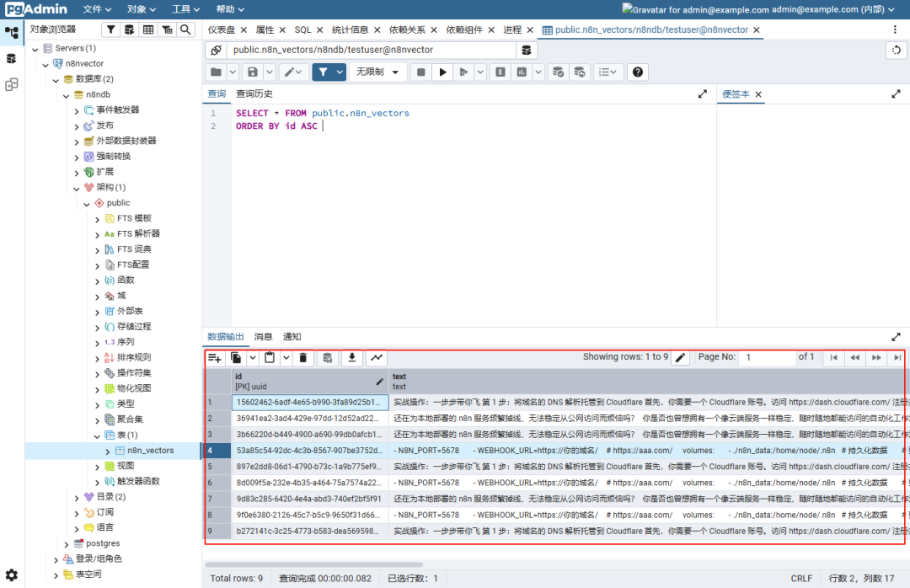Click the new connection database icon
The image size is (910, 588).
pyautogui.click(x=527, y=51)
